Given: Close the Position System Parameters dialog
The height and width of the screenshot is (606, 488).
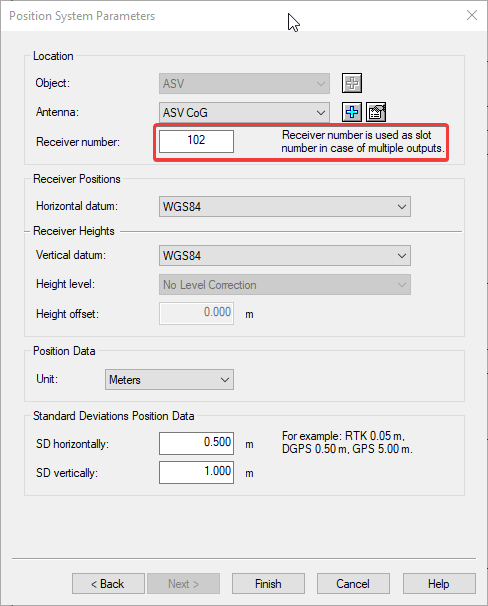Looking at the screenshot, I should 472,15.
